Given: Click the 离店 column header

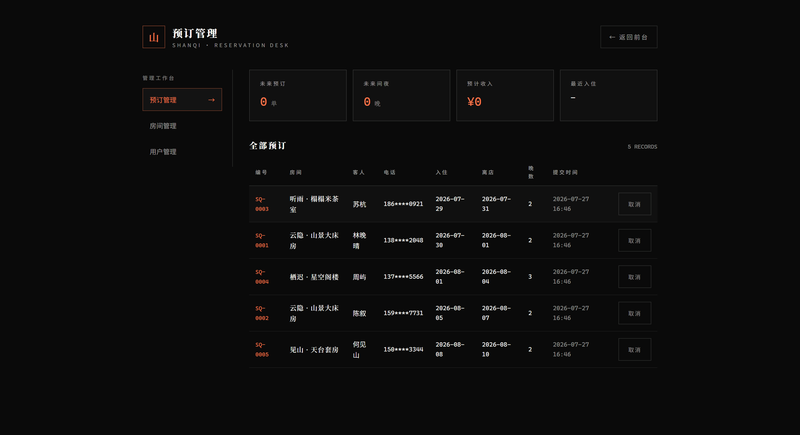Looking at the screenshot, I should (488, 172).
